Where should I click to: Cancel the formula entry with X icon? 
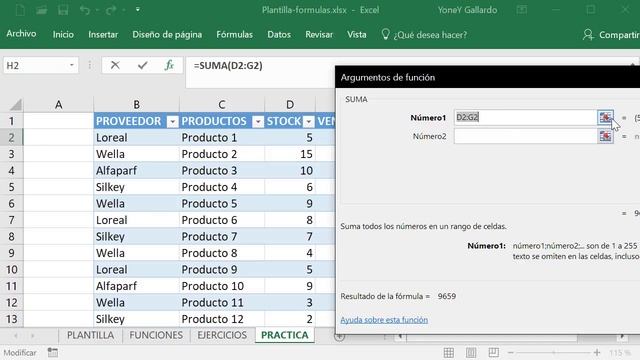point(115,65)
